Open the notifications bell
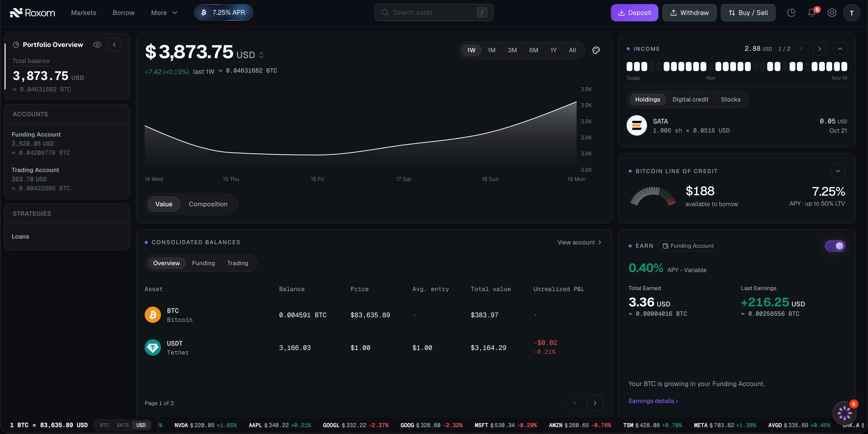This screenshot has height=434, width=868. [811, 13]
